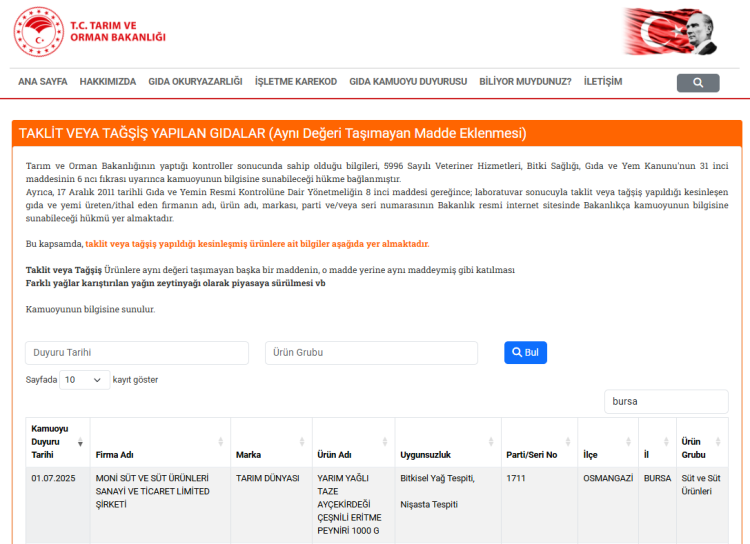Sort table by Uygunsuzluk column

coord(447,454)
